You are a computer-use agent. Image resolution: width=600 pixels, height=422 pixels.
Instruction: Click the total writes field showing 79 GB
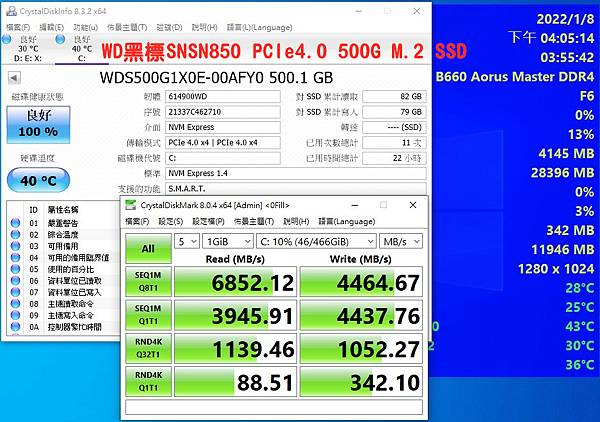tap(394, 112)
